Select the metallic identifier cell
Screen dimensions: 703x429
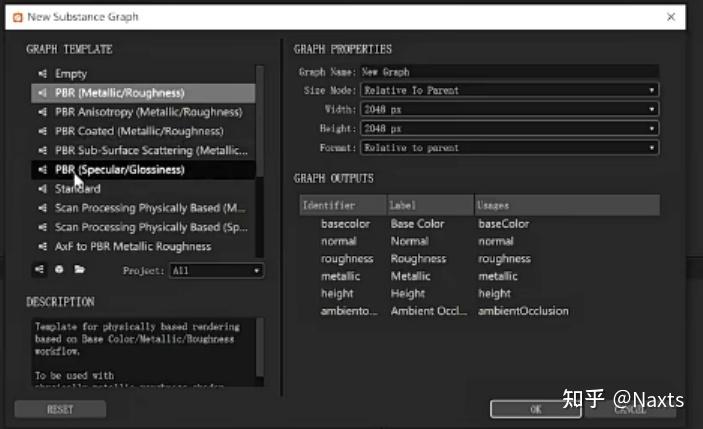coord(340,276)
